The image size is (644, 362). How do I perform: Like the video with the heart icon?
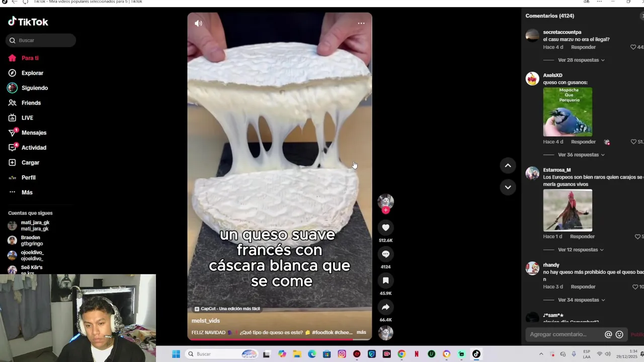point(386,227)
